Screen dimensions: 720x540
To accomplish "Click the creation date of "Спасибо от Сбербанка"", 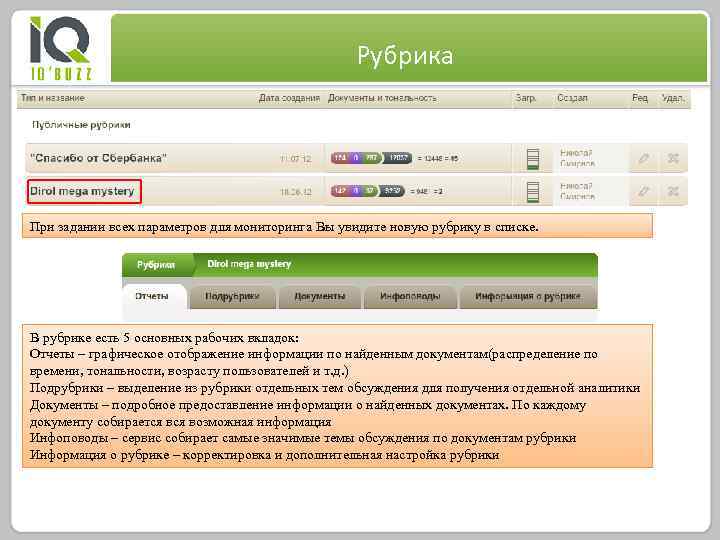I will pyautogui.click(x=296, y=159).
